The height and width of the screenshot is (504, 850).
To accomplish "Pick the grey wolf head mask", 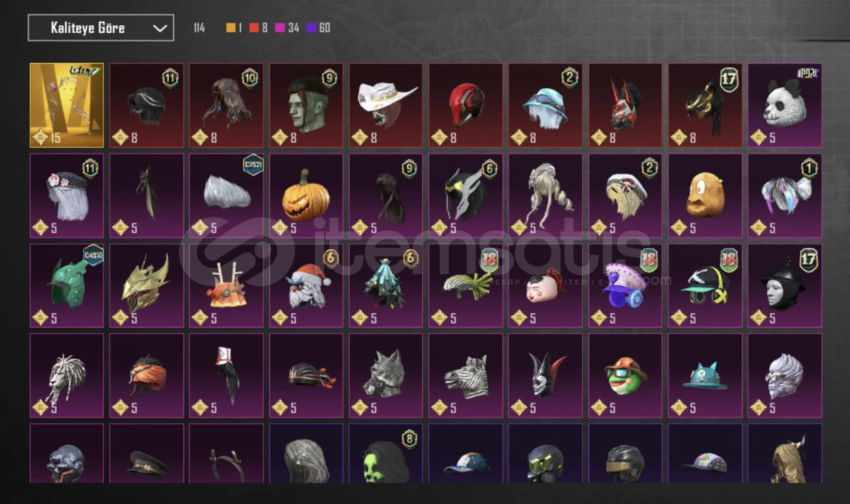I will point(386,376).
